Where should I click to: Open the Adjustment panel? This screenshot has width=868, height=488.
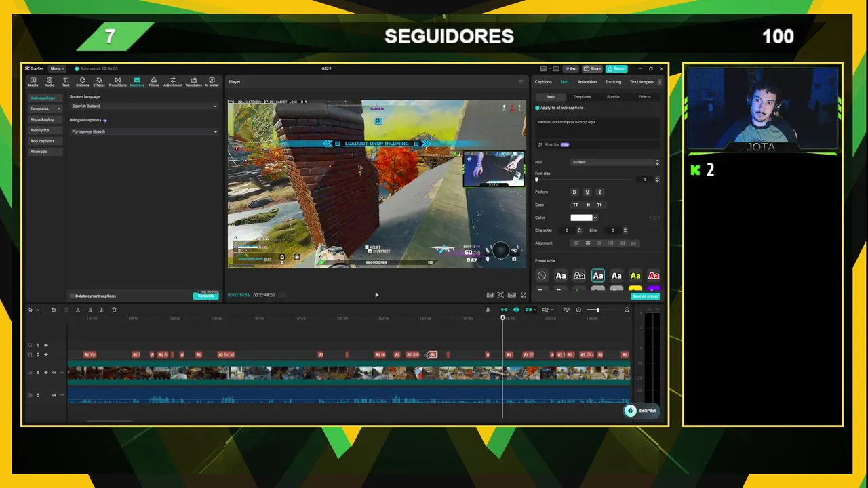coord(173,82)
